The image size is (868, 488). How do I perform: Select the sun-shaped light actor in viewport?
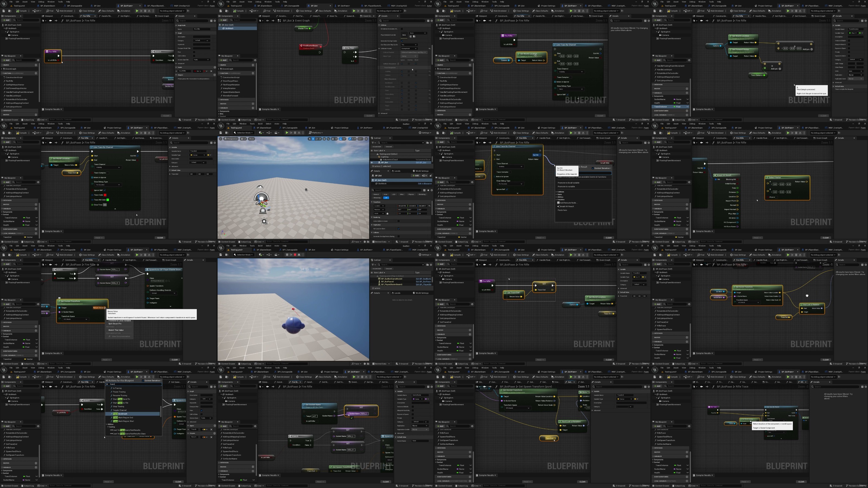(264, 221)
